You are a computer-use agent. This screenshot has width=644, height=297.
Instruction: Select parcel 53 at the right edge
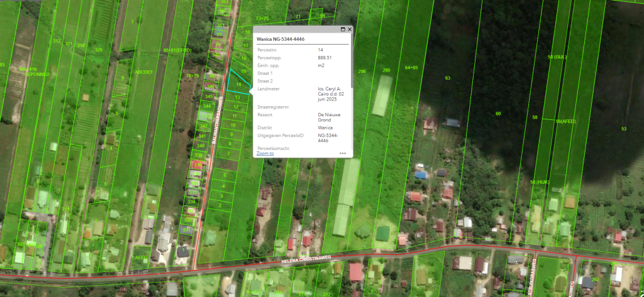click(624, 129)
